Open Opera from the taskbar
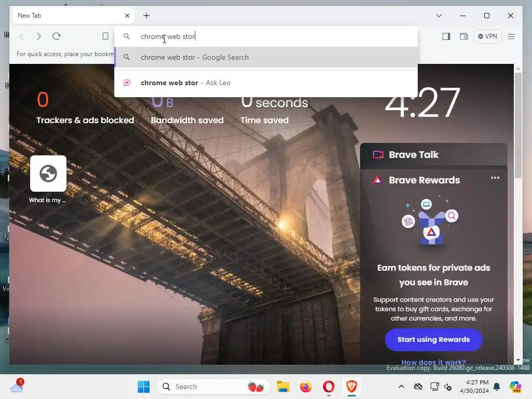 tap(328, 387)
